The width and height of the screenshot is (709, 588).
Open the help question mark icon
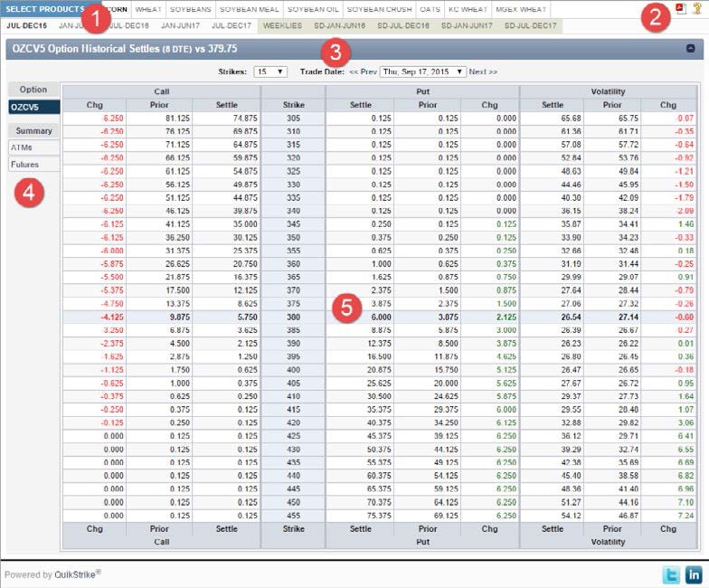696,9
